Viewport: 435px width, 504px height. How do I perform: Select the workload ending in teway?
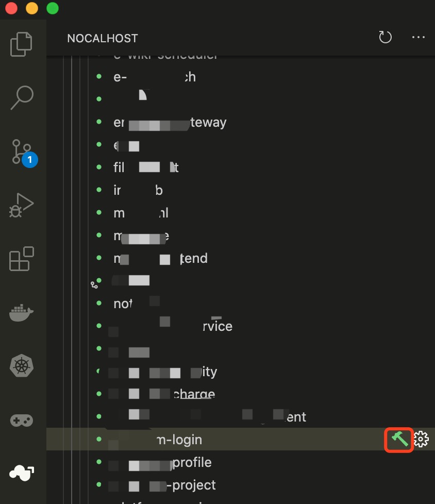[x=208, y=123]
